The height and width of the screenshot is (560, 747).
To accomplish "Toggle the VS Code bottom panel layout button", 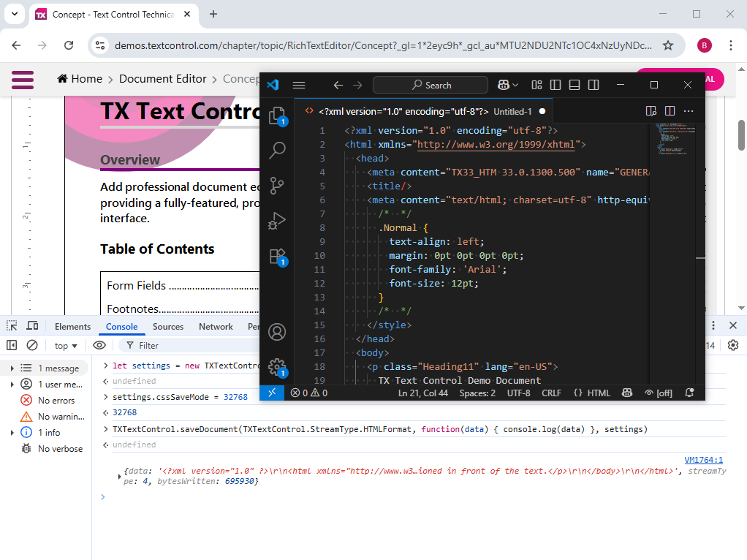I will 575,85.
